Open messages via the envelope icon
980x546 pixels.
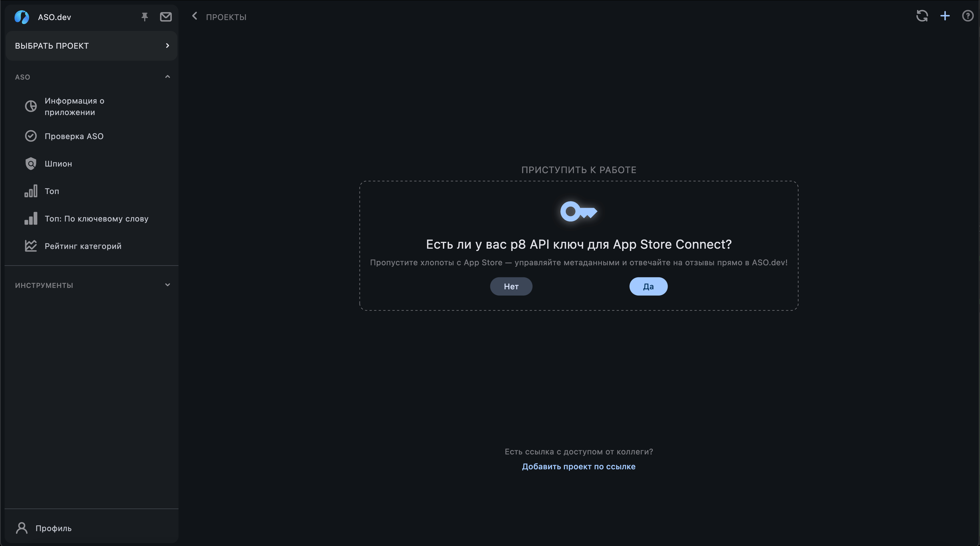click(x=166, y=17)
